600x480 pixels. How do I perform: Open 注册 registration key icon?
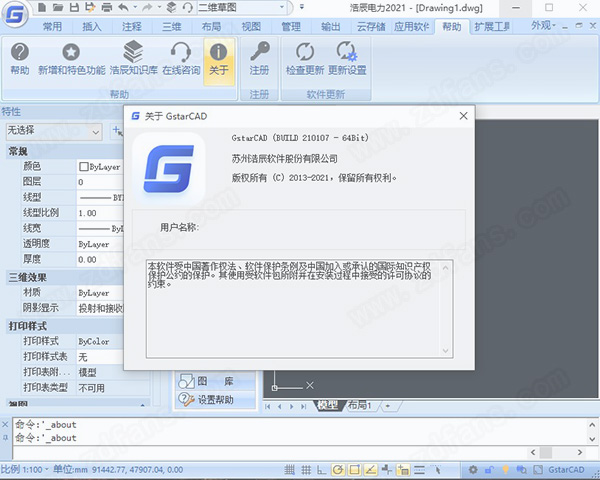[x=259, y=59]
